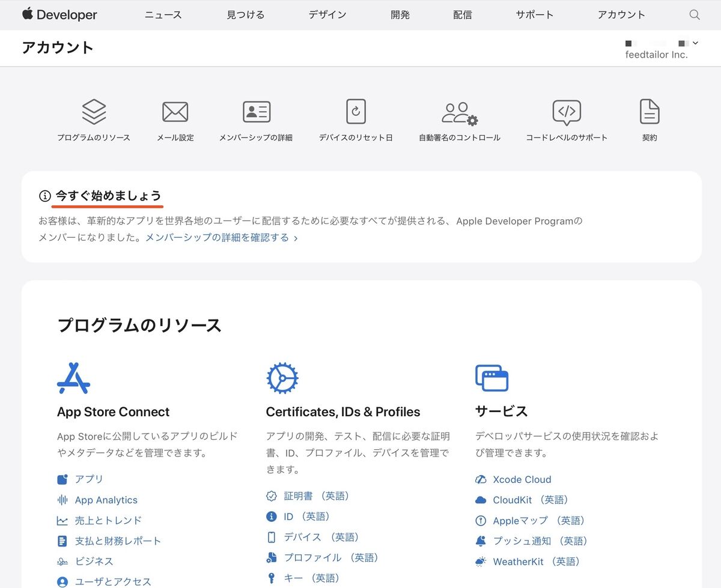This screenshot has height=588, width=721.
Task: Click the ID info circle icon
Action: (x=272, y=517)
